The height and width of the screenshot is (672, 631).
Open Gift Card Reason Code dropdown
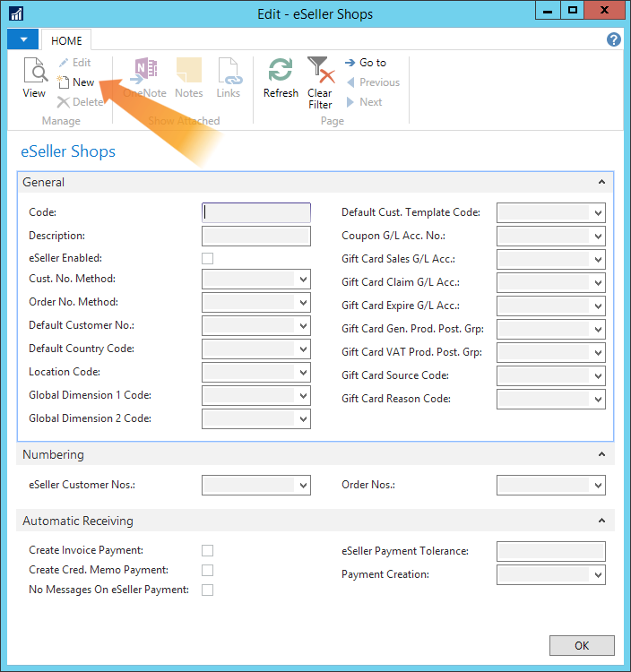[599, 399]
